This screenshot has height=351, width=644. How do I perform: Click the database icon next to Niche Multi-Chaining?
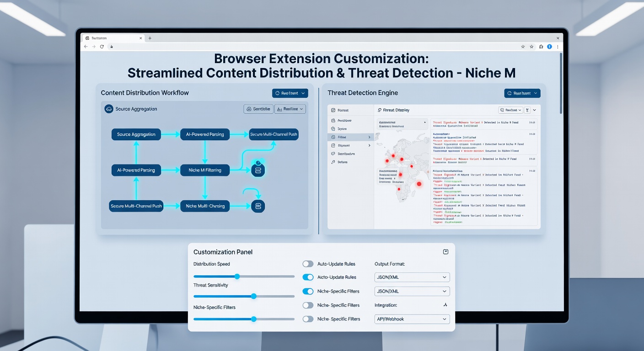coord(258,206)
